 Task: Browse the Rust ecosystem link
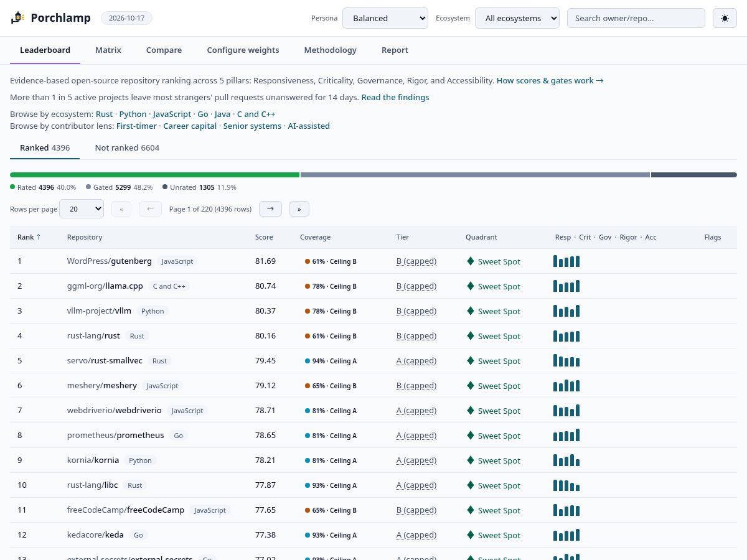click(104, 114)
